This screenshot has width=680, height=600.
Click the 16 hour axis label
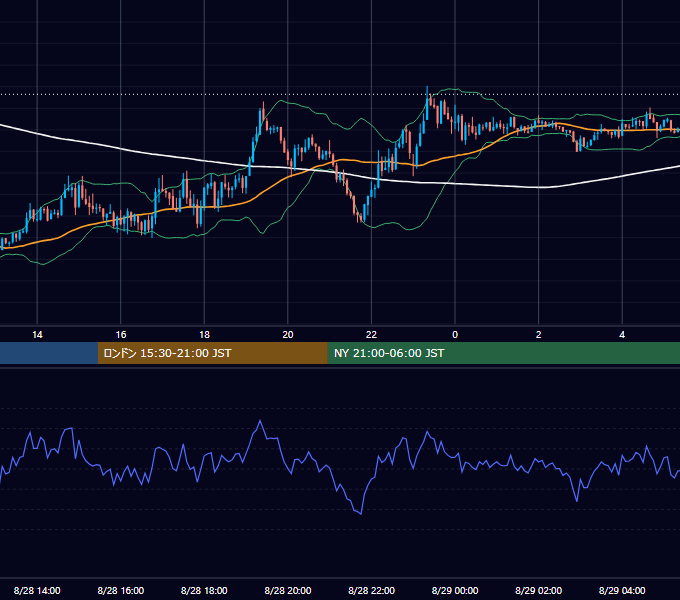(x=121, y=335)
